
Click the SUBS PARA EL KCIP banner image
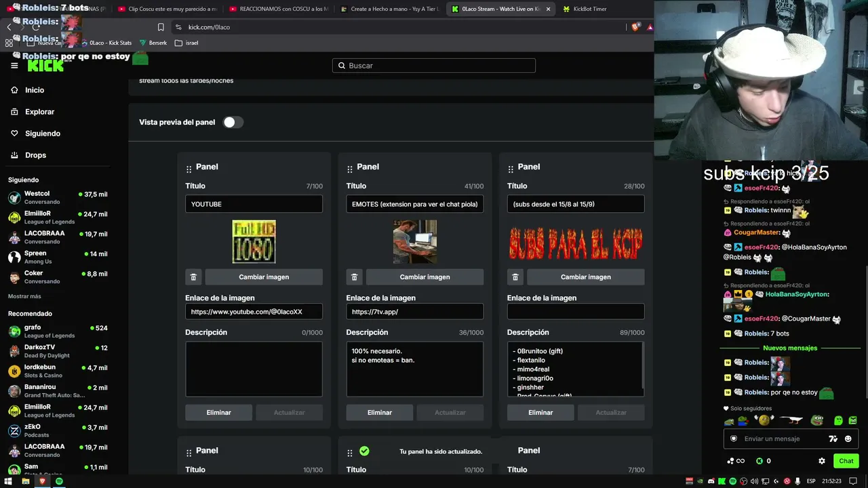[576, 242]
